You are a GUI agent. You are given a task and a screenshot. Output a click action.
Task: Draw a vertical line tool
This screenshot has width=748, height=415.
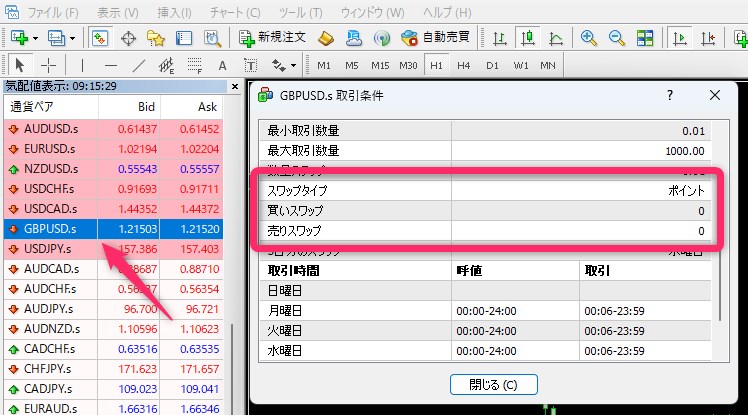point(82,65)
